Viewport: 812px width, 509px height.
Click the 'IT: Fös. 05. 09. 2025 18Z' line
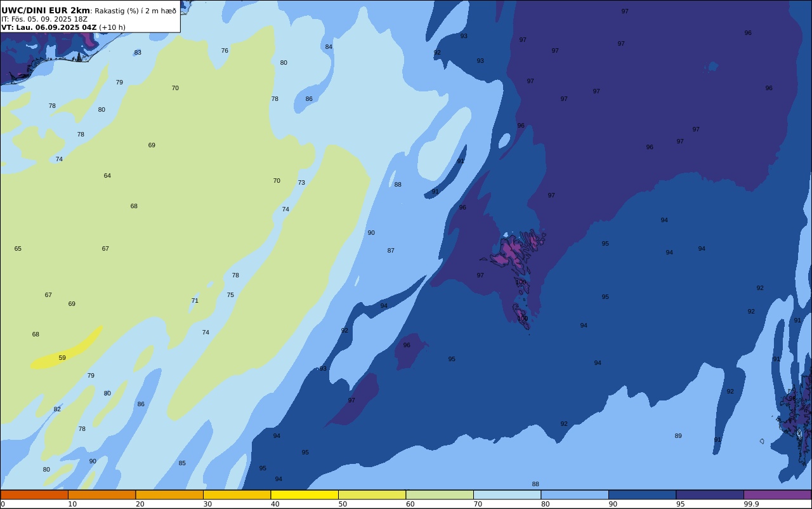(44, 19)
